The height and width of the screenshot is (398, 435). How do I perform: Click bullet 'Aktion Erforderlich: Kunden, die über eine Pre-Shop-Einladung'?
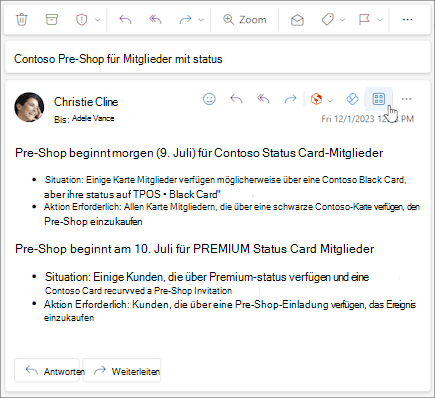tap(230, 304)
